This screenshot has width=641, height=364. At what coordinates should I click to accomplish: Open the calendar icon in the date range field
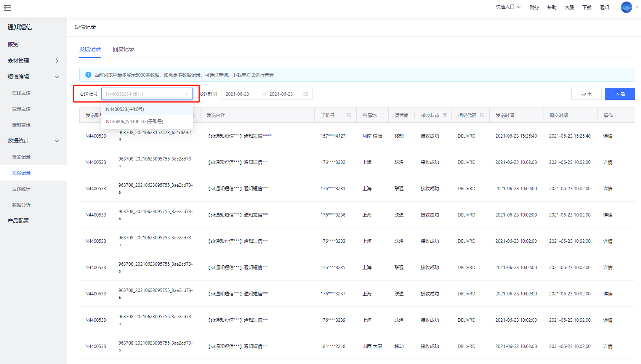click(306, 94)
